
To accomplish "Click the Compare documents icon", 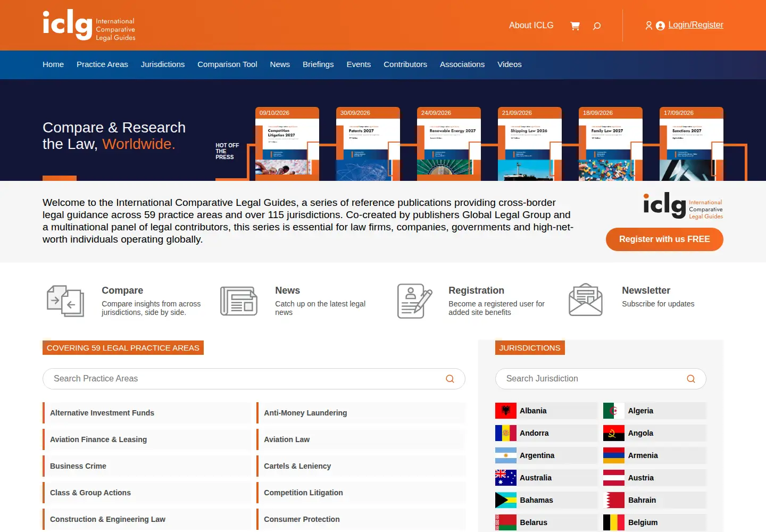I will coord(65,301).
